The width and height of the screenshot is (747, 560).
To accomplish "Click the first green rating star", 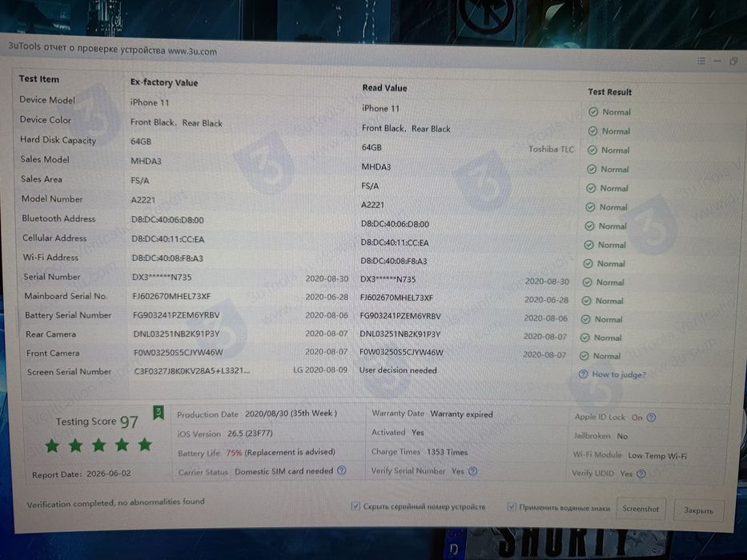I will (x=52, y=446).
